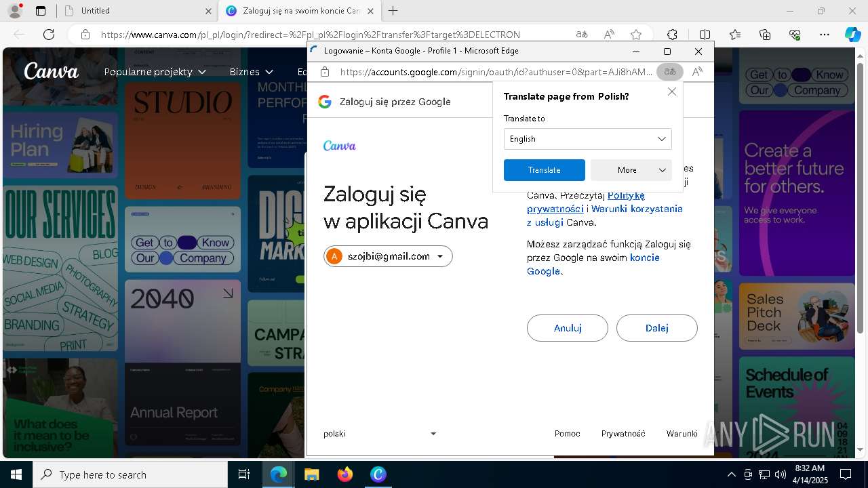Open Windows Start menu
The height and width of the screenshot is (488, 868).
[x=16, y=474]
